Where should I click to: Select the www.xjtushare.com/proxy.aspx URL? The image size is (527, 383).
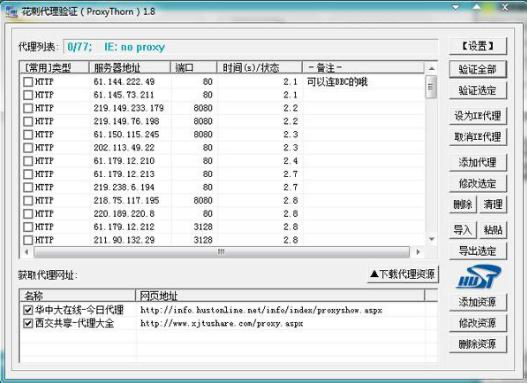221,323
